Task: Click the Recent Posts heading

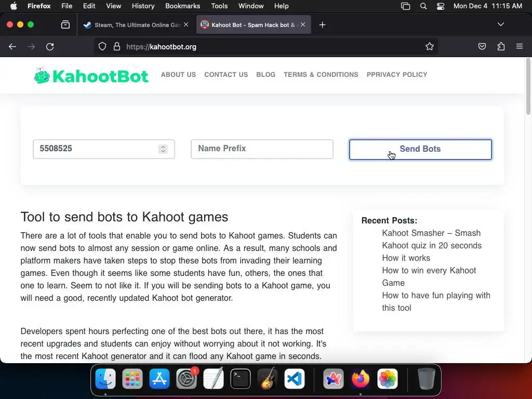Action: [x=389, y=220]
